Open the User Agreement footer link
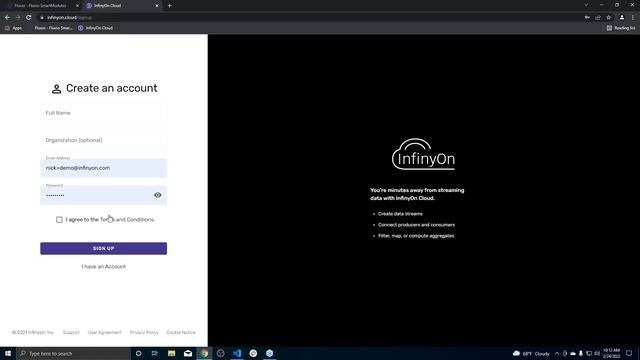The height and width of the screenshot is (360, 640). 104,332
